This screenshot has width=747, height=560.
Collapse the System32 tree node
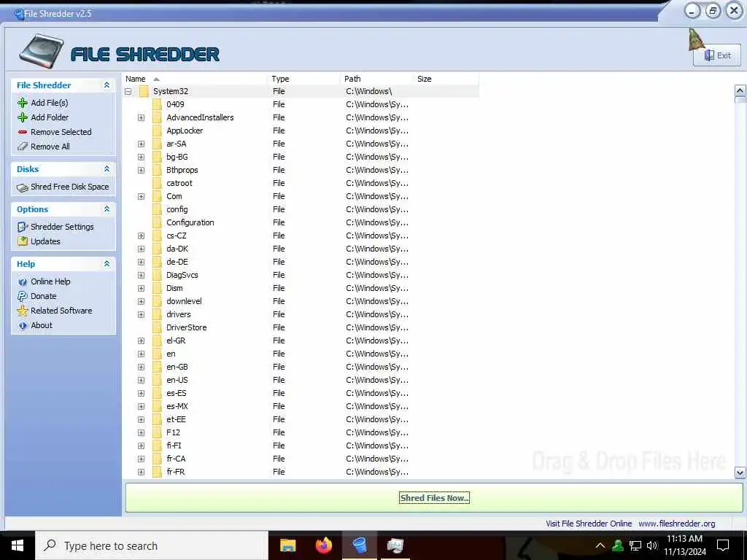click(x=128, y=91)
